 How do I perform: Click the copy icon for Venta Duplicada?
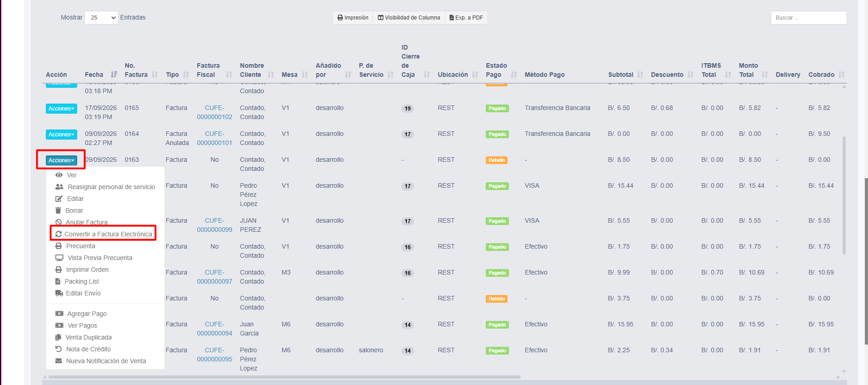coord(58,337)
